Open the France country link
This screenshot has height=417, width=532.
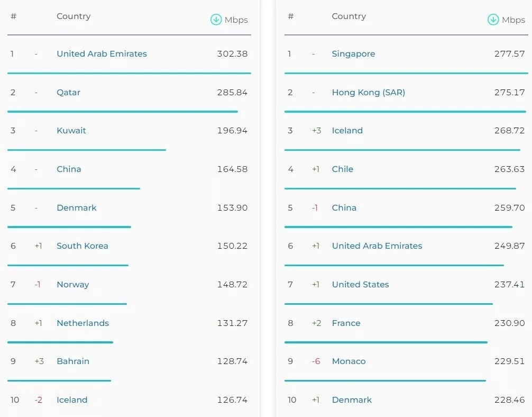pos(346,323)
